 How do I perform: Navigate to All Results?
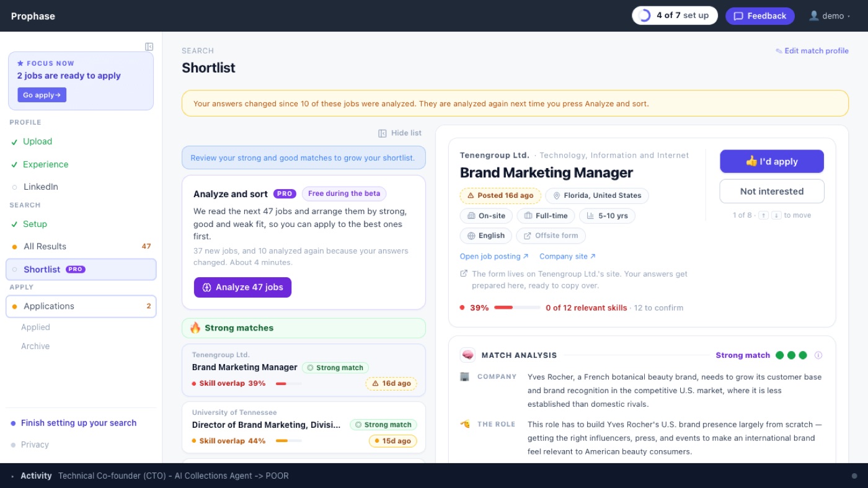pos(81,246)
